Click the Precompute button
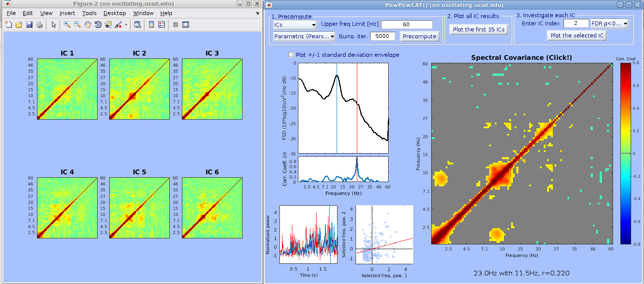This screenshot has height=284, width=644. click(x=420, y=36)
